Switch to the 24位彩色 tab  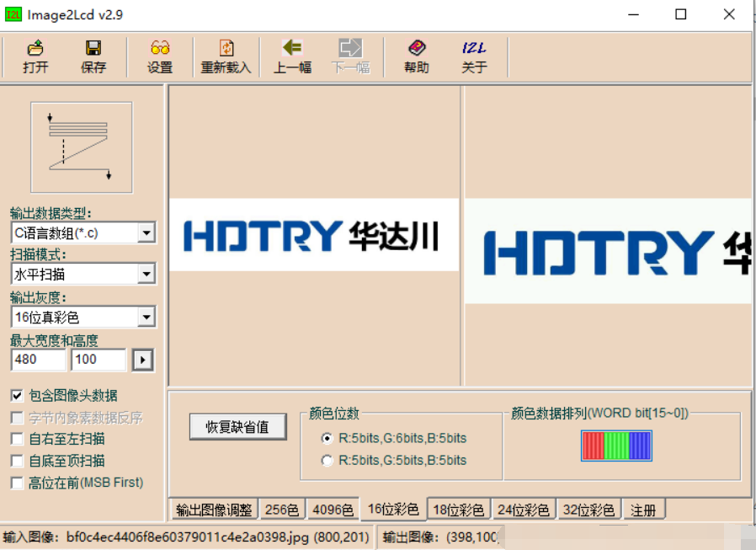(x=523, y=510)
